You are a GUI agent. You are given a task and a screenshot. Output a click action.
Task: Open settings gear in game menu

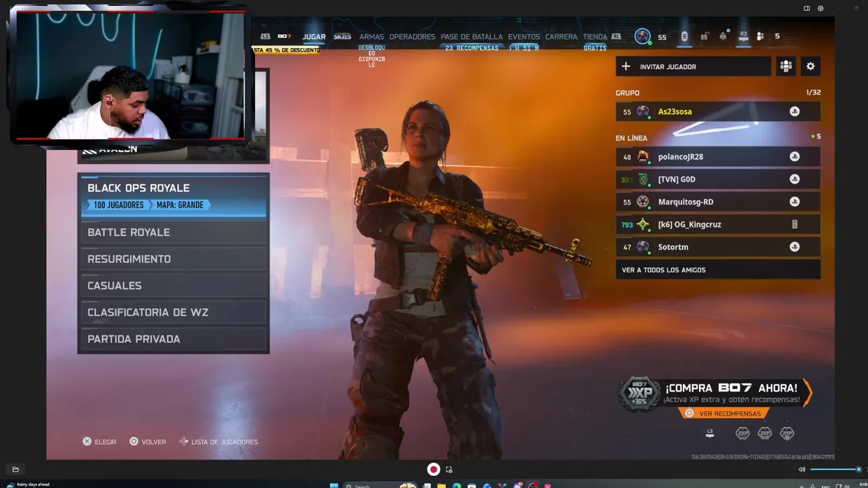[x=810, y=66]
